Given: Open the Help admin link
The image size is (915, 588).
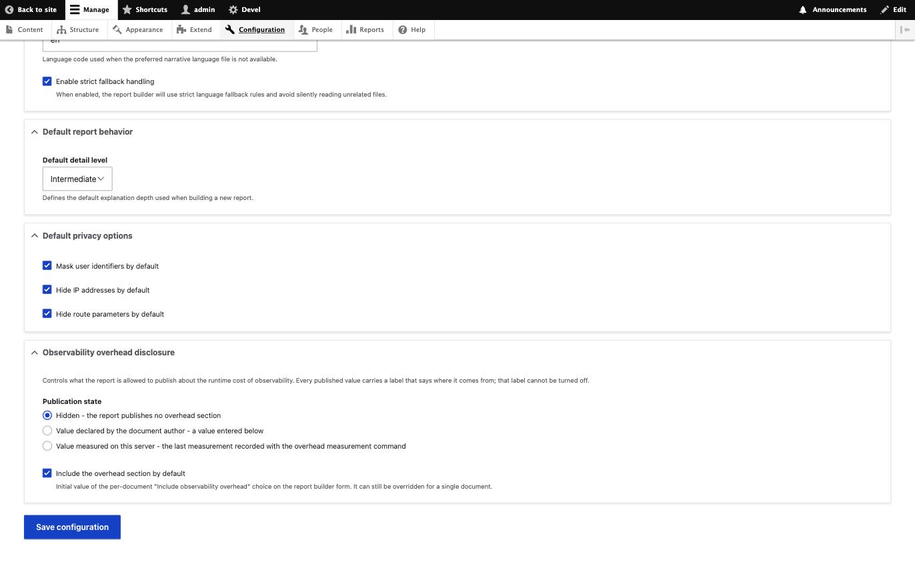Looking at the screenshot, I should pos(412,29).
